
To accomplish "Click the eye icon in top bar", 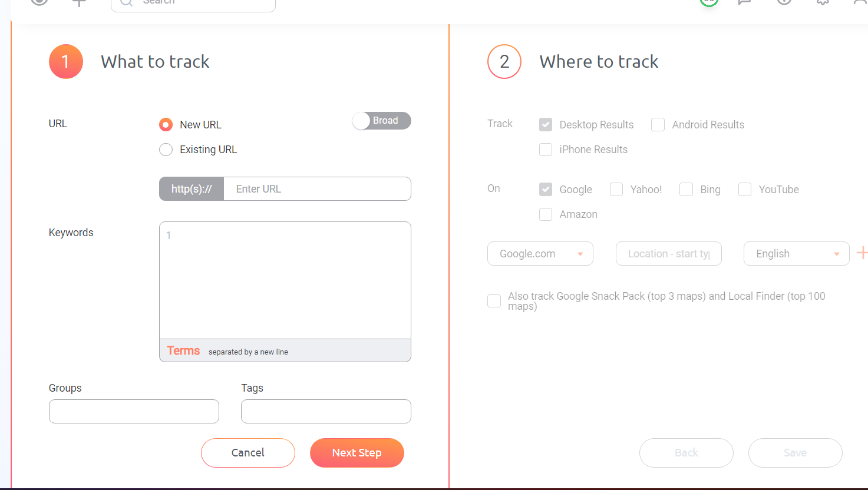I will click(39, 2).
